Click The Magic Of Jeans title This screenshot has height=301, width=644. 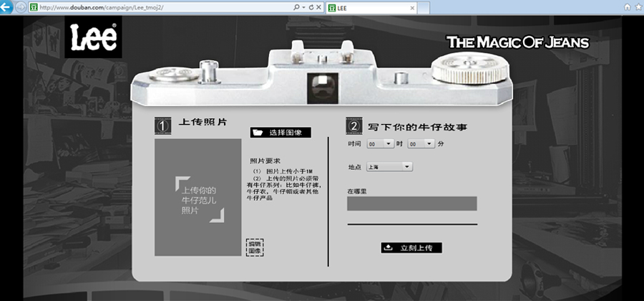pyautogui.click(x=518, y=42)
